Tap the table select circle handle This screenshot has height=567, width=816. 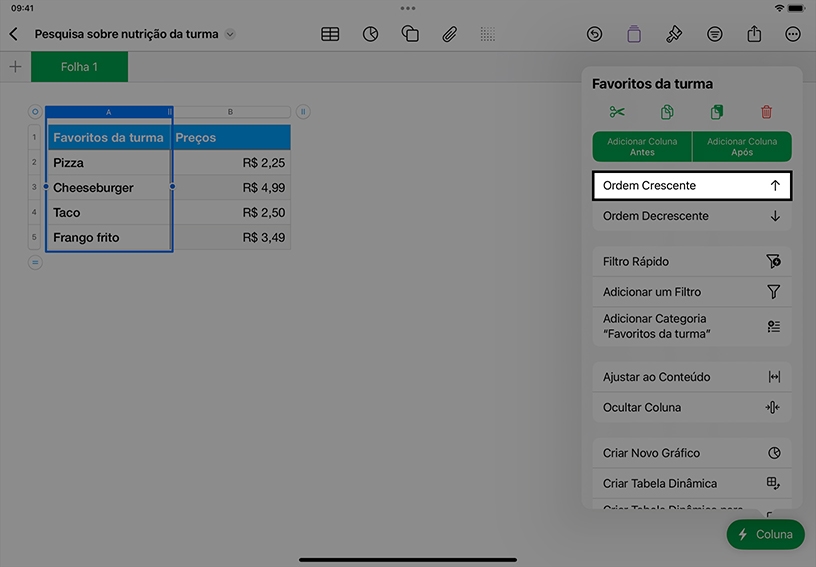(35, 111)
